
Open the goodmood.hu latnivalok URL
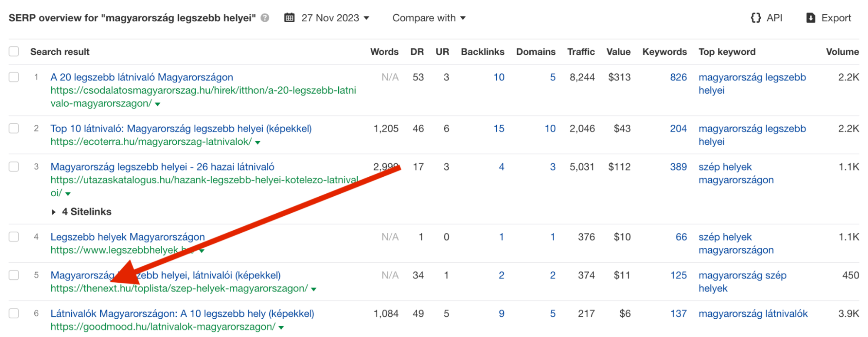tap(163, 327)
